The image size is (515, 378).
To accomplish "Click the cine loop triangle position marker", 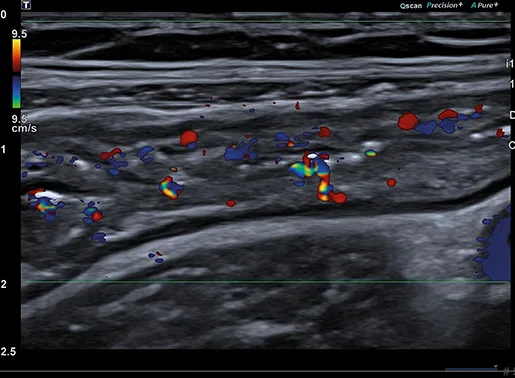I will [x=496, y=367].
